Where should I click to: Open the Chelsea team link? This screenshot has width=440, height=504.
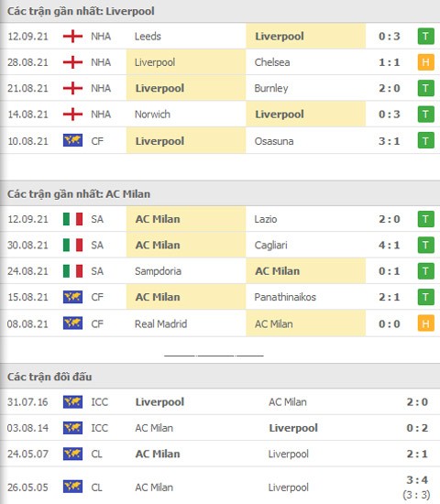pyautogui.click(x=272, y=62)
